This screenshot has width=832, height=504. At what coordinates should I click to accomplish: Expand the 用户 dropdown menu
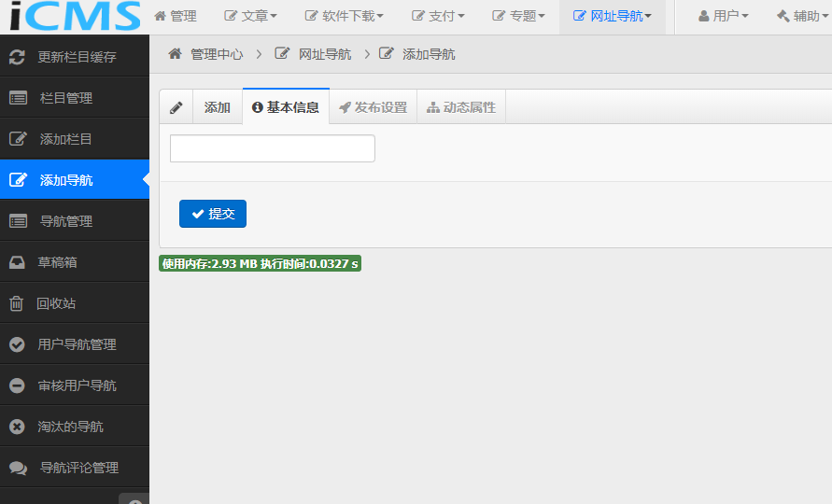pyautogui.click(x=724, y=17)
